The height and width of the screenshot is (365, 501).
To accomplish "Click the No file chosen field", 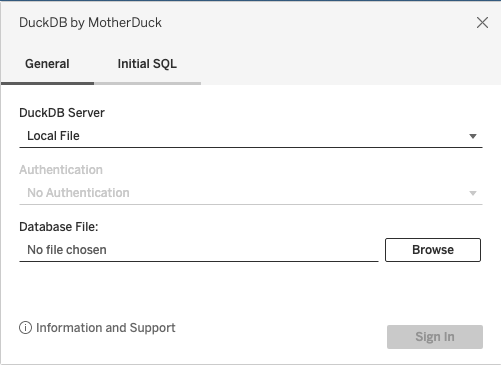I will (x=199, y=250).
